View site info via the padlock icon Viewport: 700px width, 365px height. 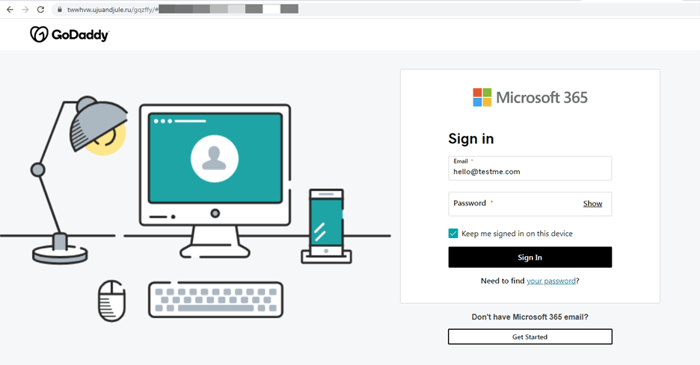pyautogui.click(x=59, y=9)
